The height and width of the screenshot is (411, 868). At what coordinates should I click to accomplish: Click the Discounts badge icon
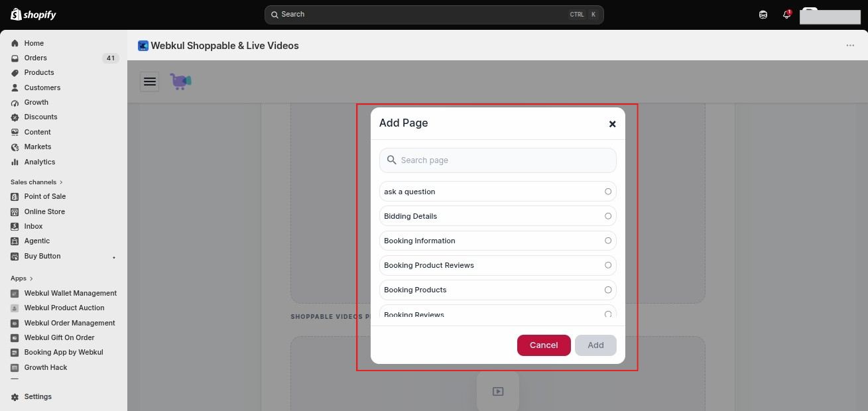(x=15, y=117)
